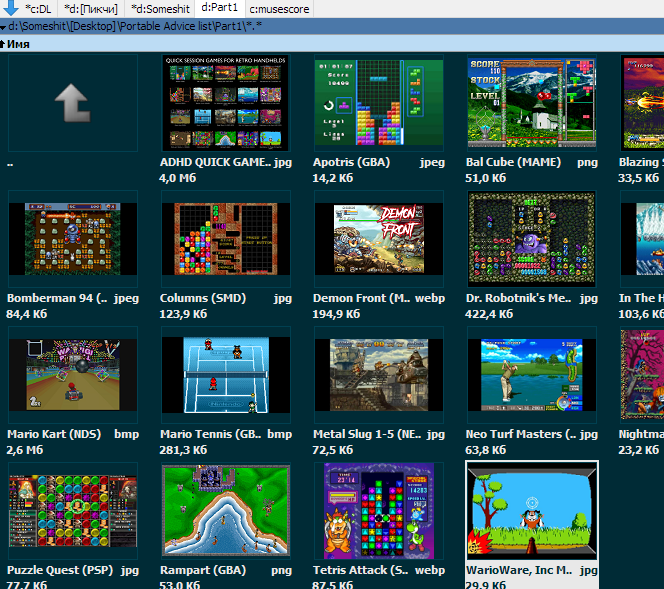This screenshot has height=589, width=664.
Task: Select the Tetris Attack thumbnail
Action: [x=379, y=511]
